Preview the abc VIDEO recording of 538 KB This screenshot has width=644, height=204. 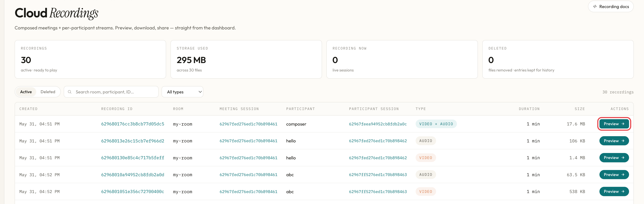(614, 192)
